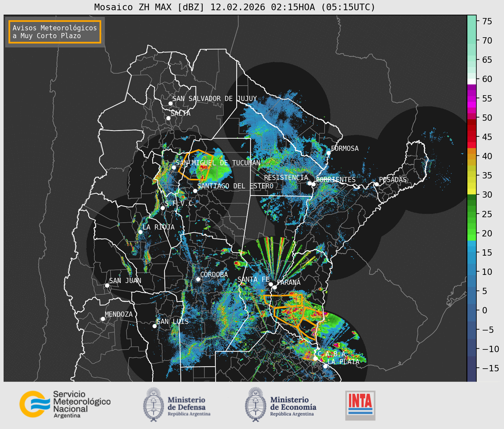The image size is (504, 429).
Task: Click the La Plata city marker dot
Action: pos(325,366)
